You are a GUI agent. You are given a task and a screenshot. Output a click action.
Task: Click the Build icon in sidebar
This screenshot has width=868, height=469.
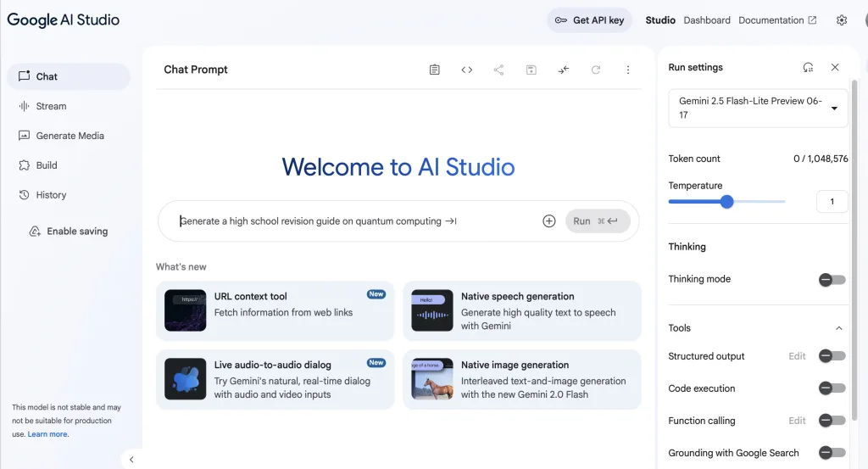24,165
